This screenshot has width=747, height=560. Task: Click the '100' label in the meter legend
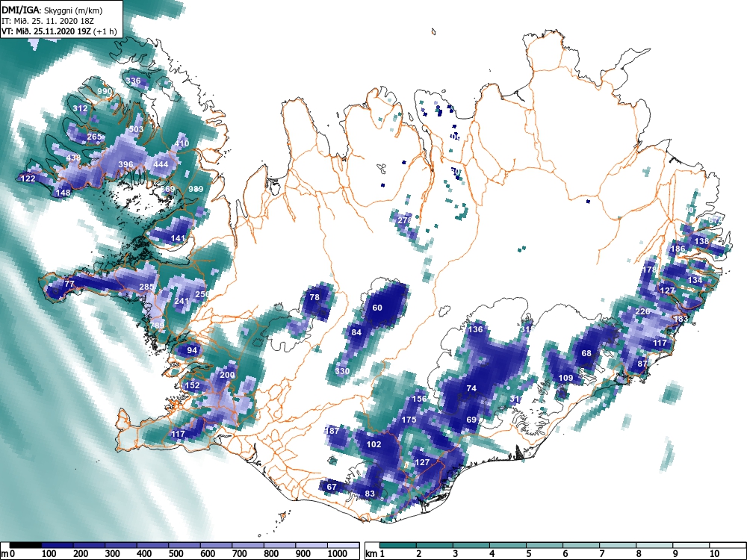click(x=49, y=554)
